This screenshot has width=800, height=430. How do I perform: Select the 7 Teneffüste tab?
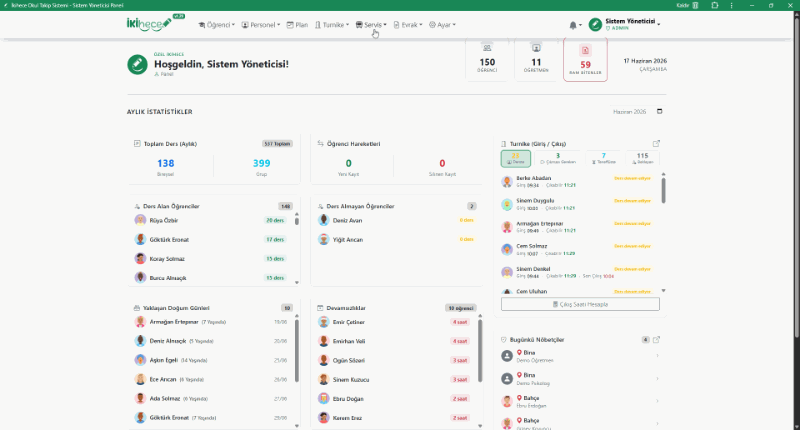604,158
